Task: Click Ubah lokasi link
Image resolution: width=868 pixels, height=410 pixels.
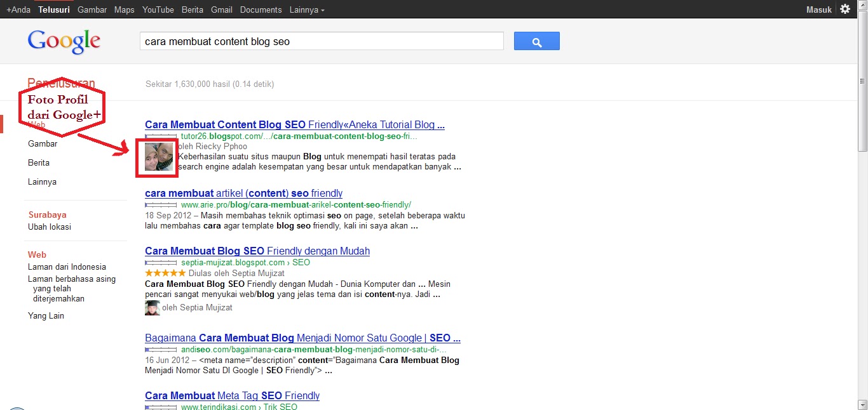Action: 50,227
